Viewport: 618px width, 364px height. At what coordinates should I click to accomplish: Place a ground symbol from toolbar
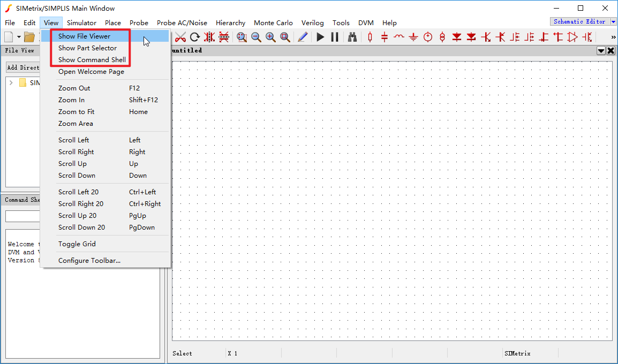coord(413,37)
